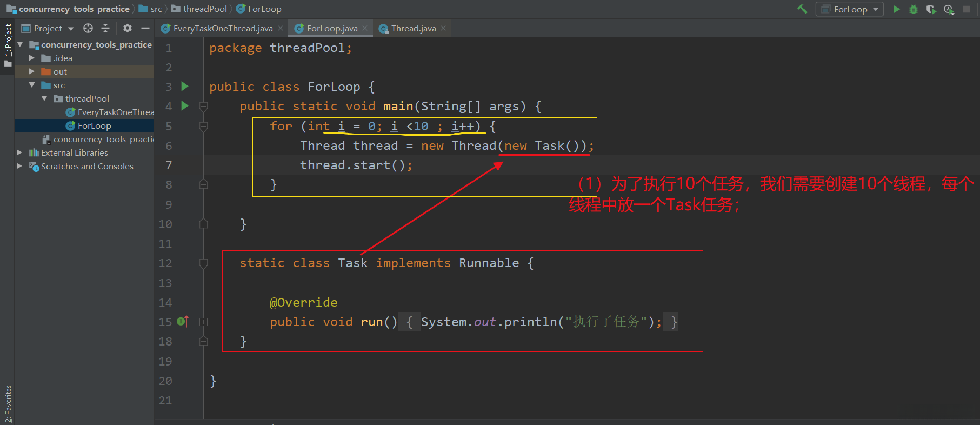This screenshot has width=980, height=425.
Task: Click ForLoop in the navigation breadcrumb
Action: point(259,9)
